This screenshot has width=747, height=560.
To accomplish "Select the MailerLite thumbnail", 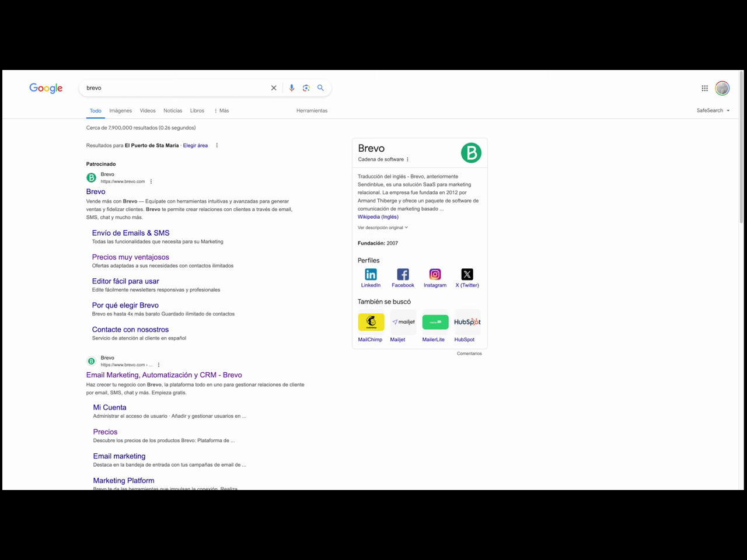I will point(435,322).
